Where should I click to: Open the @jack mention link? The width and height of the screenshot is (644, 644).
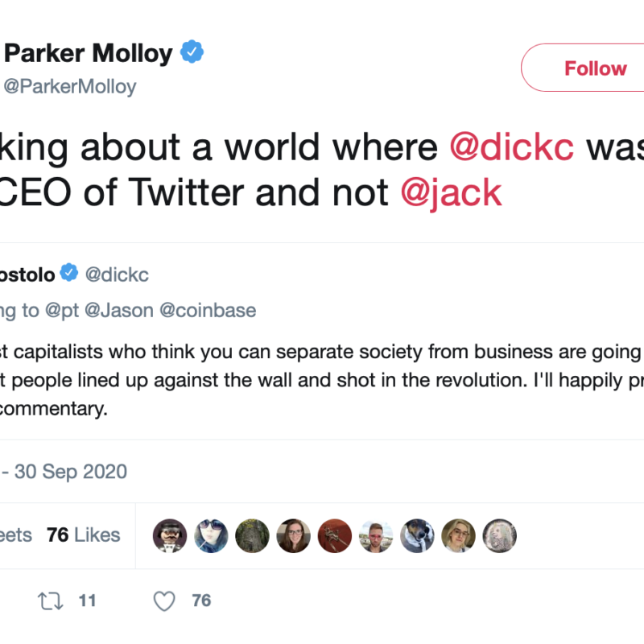click(x=452, y=192)
